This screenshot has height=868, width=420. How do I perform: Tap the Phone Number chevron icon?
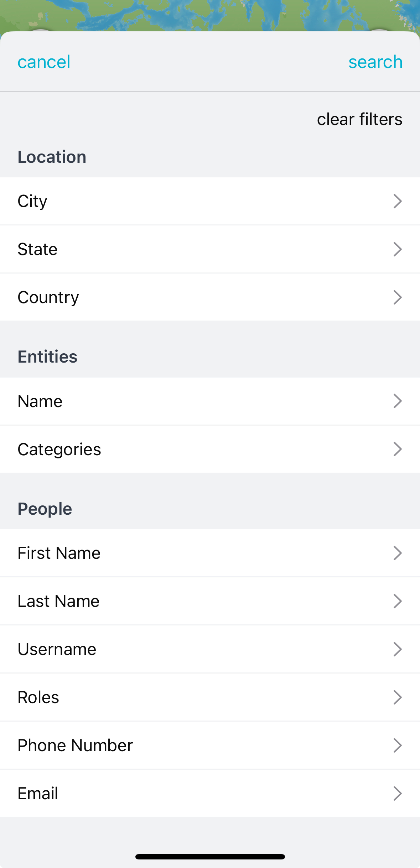tap(397, 745)
